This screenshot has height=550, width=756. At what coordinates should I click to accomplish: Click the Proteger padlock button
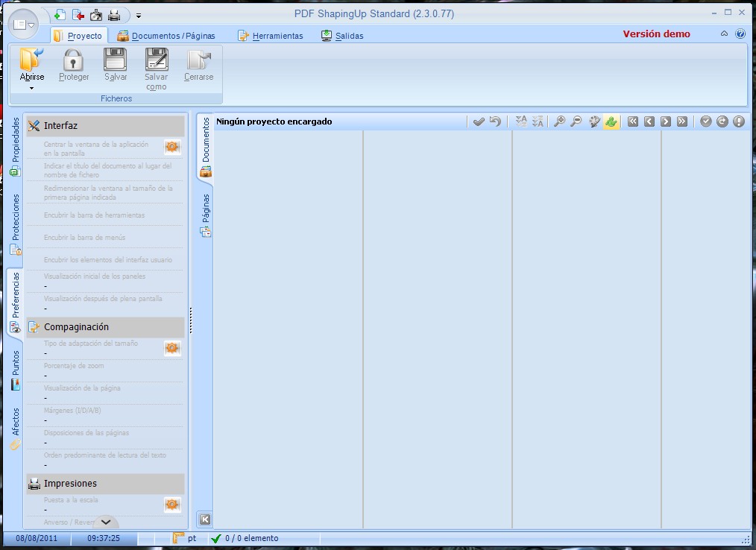(74, 65)
